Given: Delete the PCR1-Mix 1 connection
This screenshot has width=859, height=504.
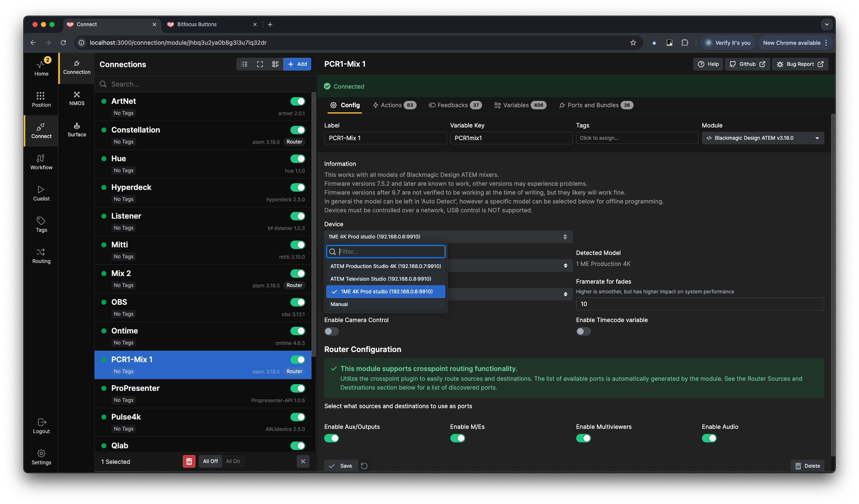Looking at the screenshot, I should [808, 466].
